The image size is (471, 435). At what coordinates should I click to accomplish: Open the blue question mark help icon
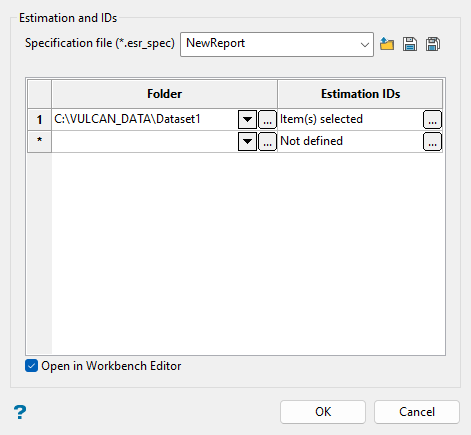coord(20,412)
